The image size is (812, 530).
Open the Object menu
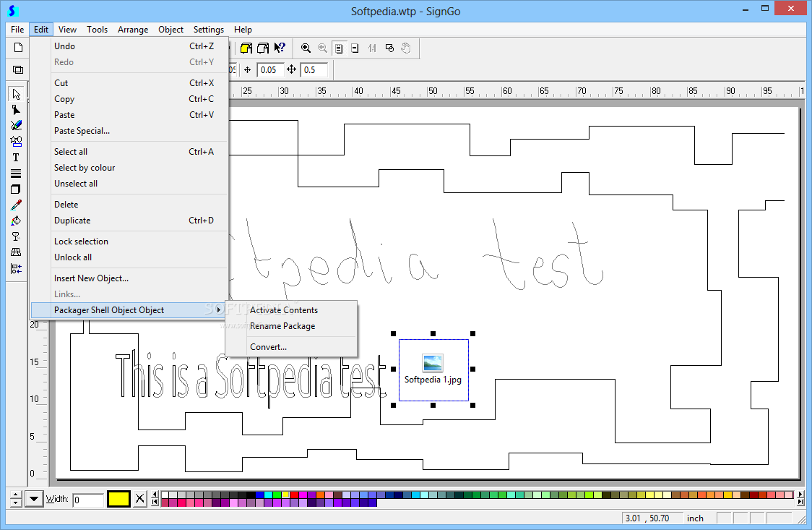click(171, 30)
